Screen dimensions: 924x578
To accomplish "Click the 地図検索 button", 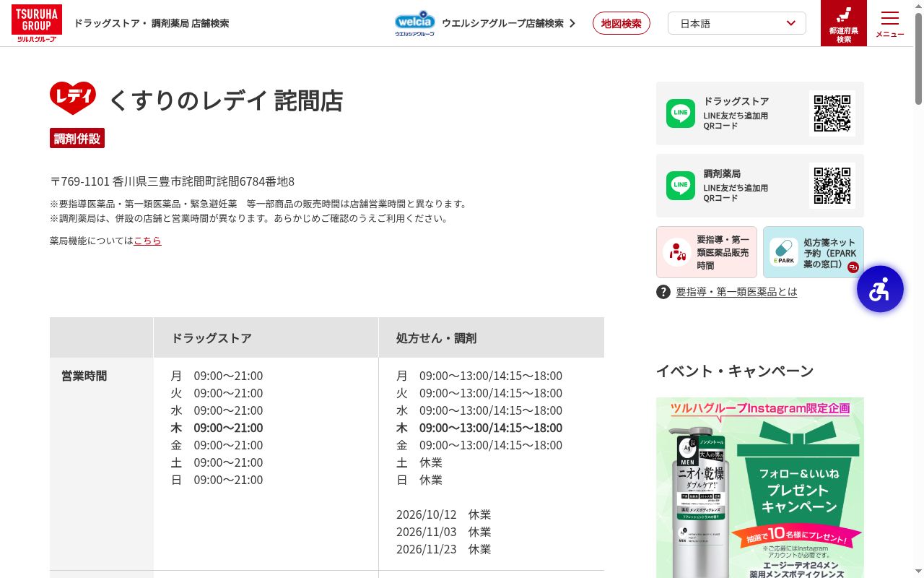I will [622, 23].
